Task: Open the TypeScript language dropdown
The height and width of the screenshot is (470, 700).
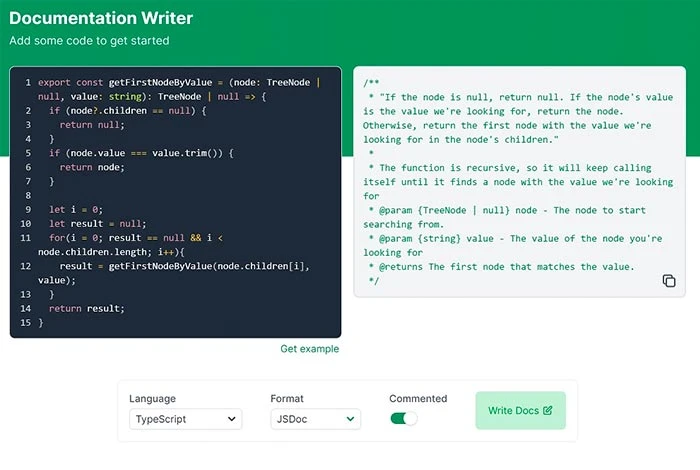Action: 185,419
